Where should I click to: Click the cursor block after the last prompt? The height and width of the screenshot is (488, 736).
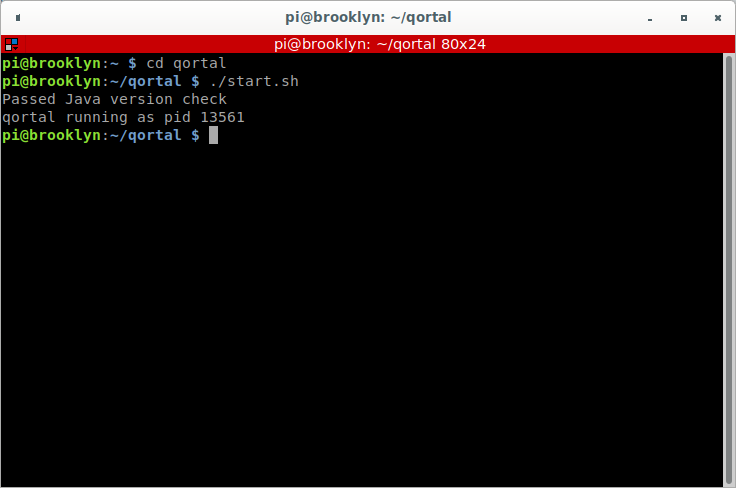point(214,135)
